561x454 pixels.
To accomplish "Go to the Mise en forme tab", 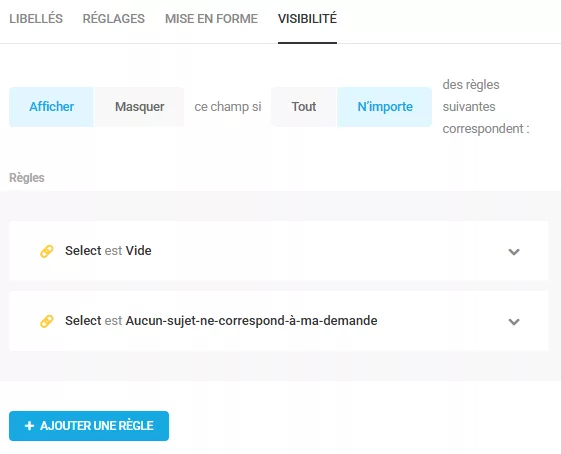I will click(211, 19).
